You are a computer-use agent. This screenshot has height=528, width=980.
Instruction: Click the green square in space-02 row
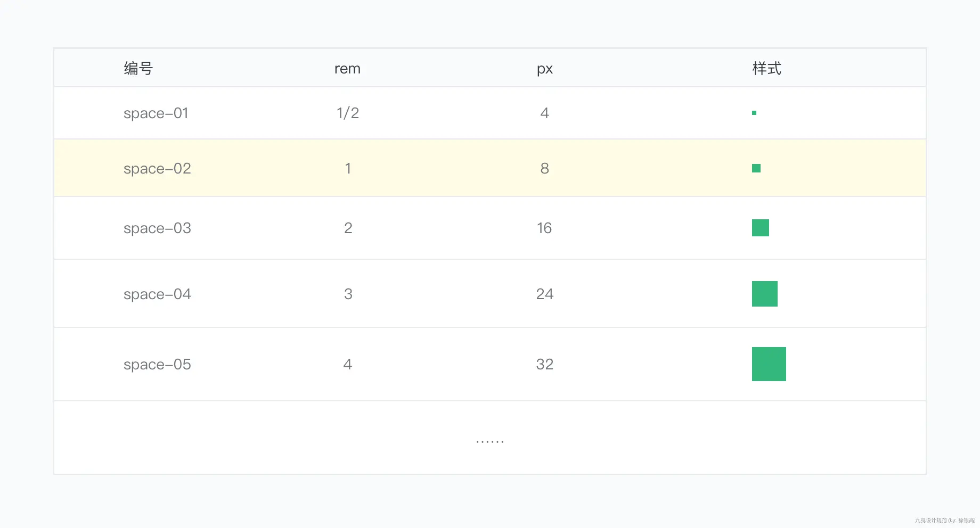(756, 168)
